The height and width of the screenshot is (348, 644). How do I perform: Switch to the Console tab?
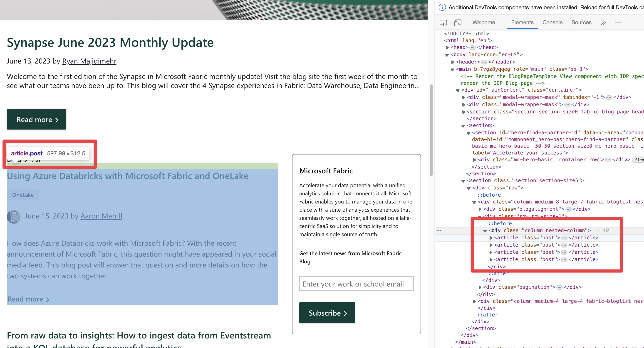click(x=552, y=22)
